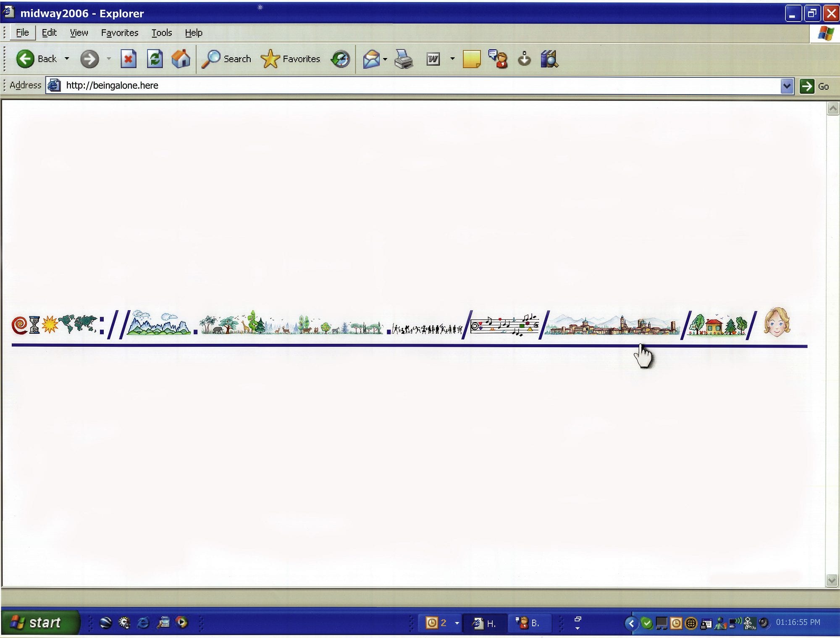Click the Research books icon

point(549,59)
